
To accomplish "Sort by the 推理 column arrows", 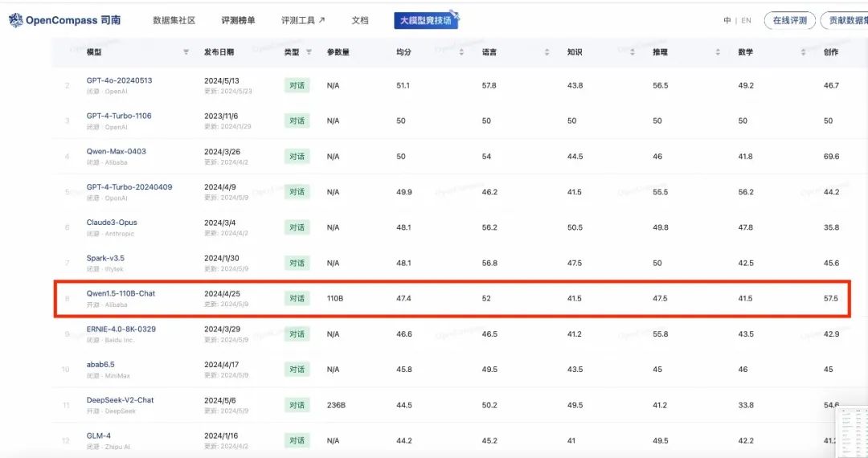I will pyautogui.click(x=718, y=52).
